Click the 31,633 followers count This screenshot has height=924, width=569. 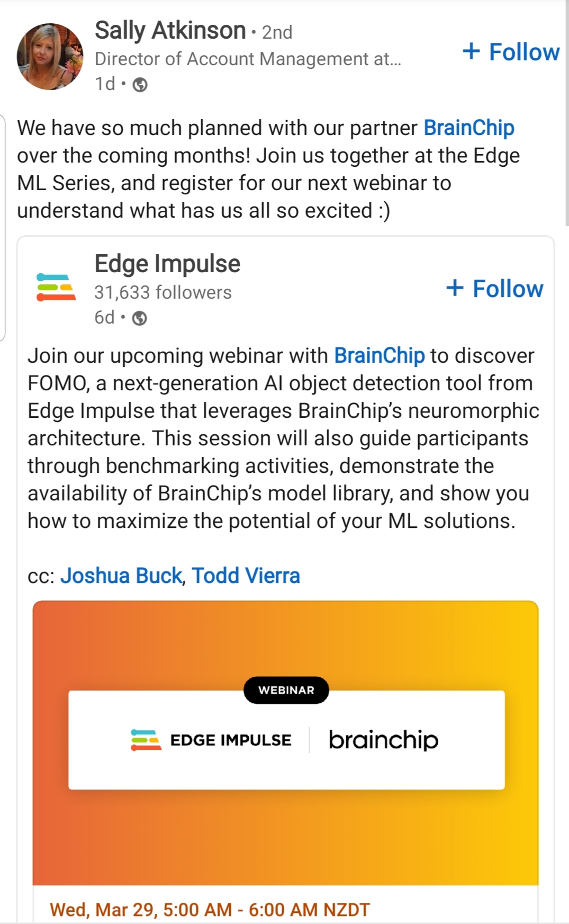pyautogui.click(x=163, y=292)
